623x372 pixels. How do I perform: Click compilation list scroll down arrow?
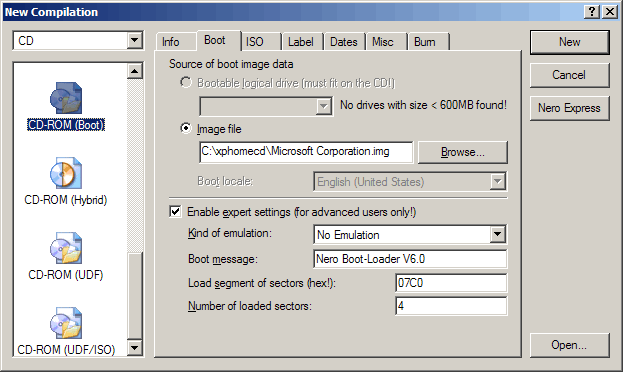(135, 348)
